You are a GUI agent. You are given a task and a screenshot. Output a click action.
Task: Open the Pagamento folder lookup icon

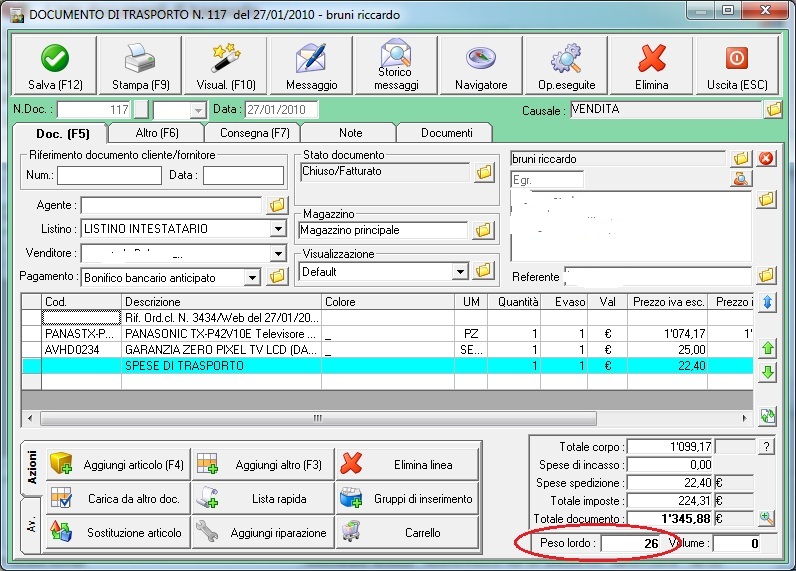tap(277, 277)
